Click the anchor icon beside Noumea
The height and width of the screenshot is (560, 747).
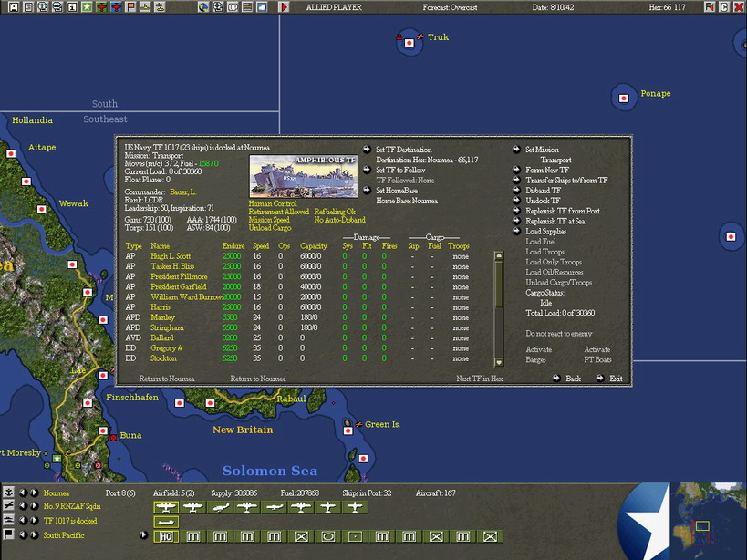[x=8, y=492]
